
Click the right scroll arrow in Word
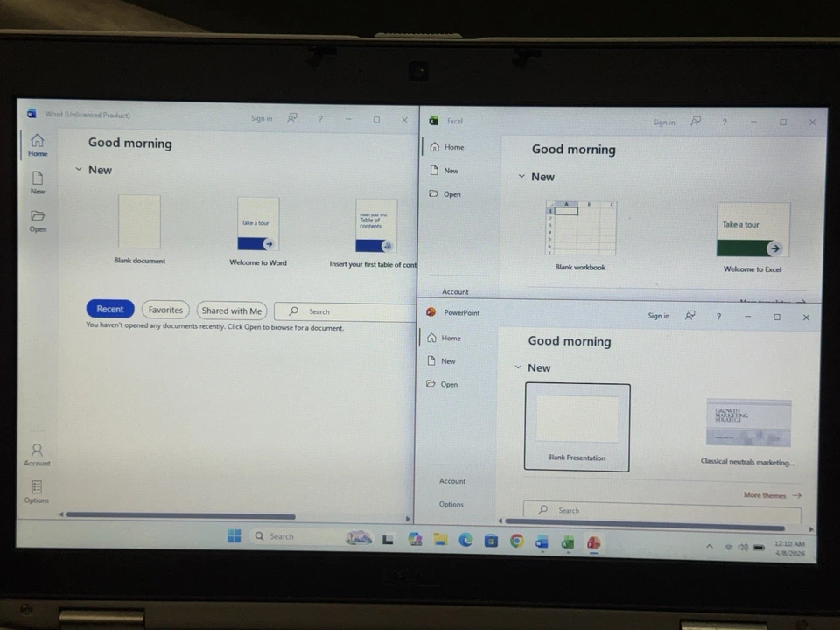pyautogui.click(x=408, y=519)
